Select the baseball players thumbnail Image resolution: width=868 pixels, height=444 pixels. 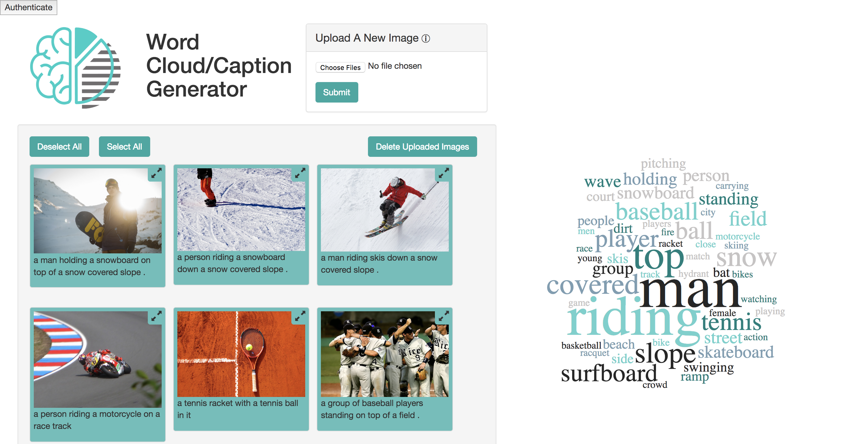coord(385,354)
